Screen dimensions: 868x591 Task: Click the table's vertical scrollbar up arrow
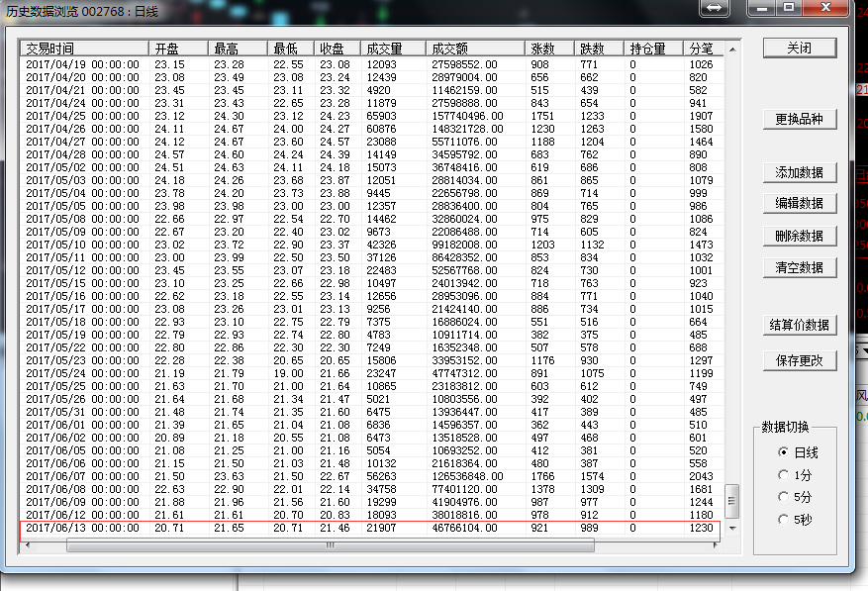click(x=732, y=49)
